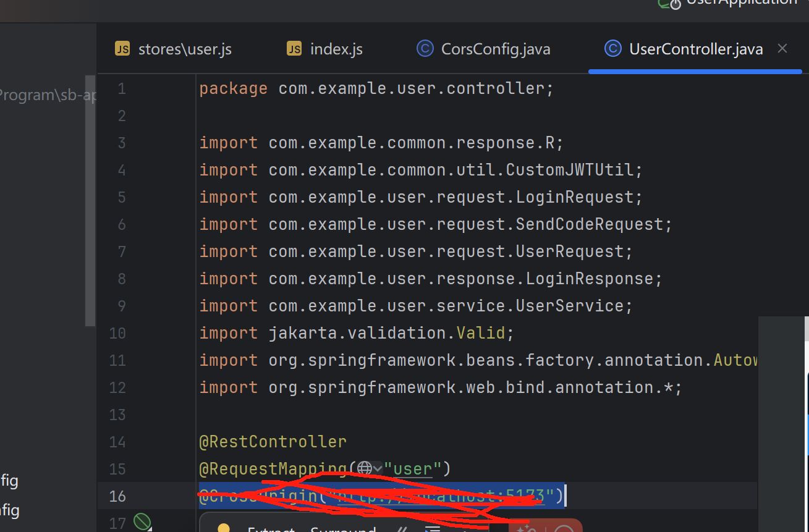This screenshot has height=532, width=809.
Task: Click the yellow intention bulb in floating toolbar
Action: point(224,529)
